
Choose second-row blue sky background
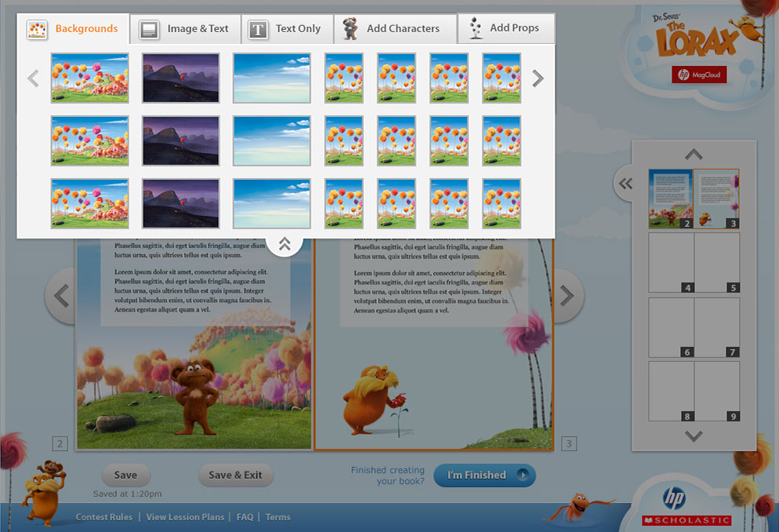[x=271, y=140]
